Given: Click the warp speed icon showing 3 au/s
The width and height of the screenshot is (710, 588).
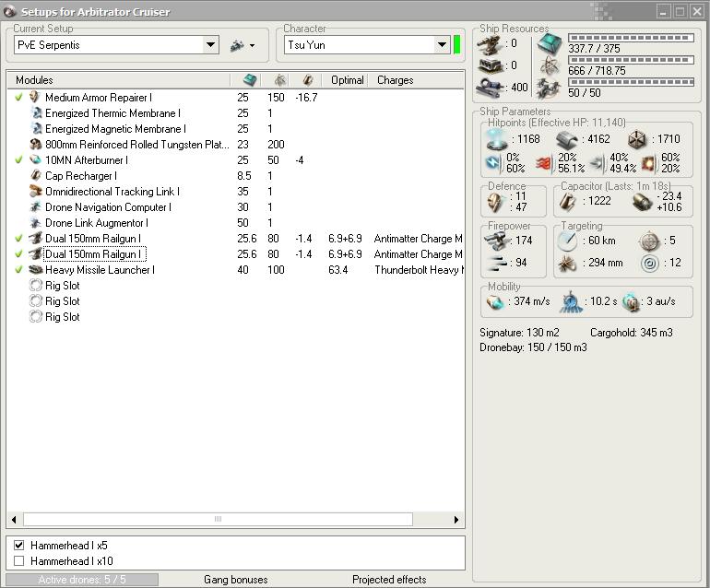Looking at the screenshot, I should (631, 302).
